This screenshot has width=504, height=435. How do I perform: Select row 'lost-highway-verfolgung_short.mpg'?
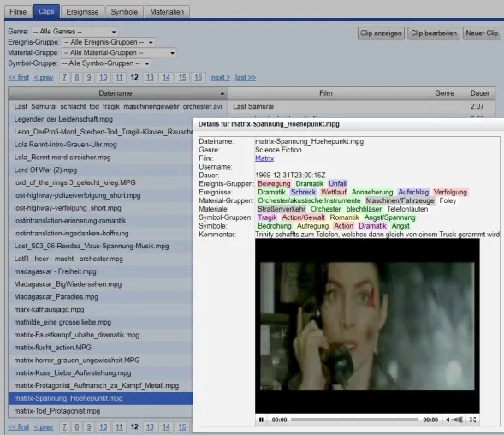coord(101,208)
